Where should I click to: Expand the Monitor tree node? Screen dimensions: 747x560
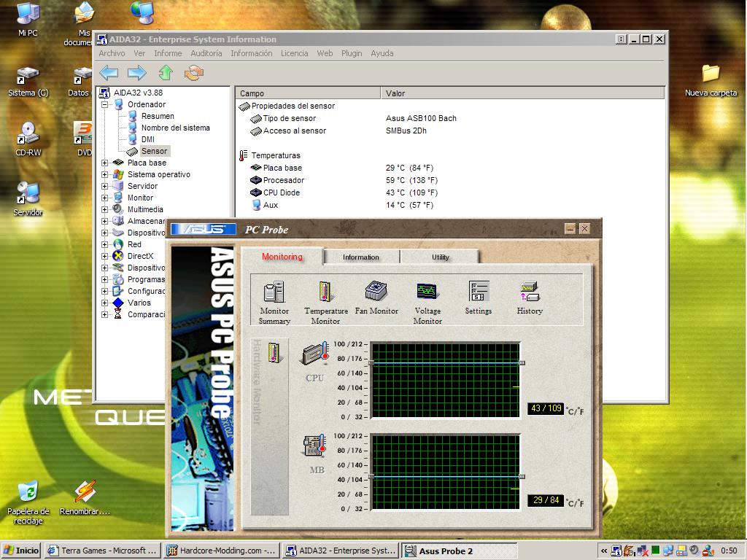(x=105, y=198)
